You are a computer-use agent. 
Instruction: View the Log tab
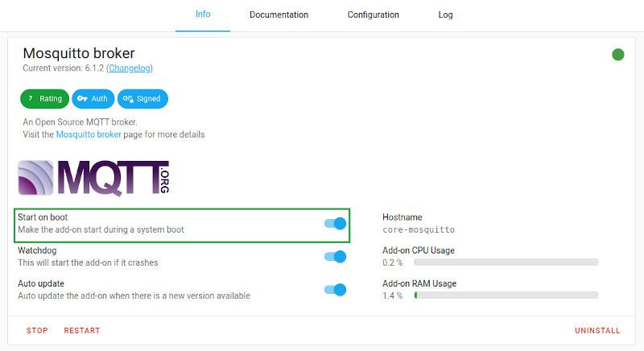point(446,14)
